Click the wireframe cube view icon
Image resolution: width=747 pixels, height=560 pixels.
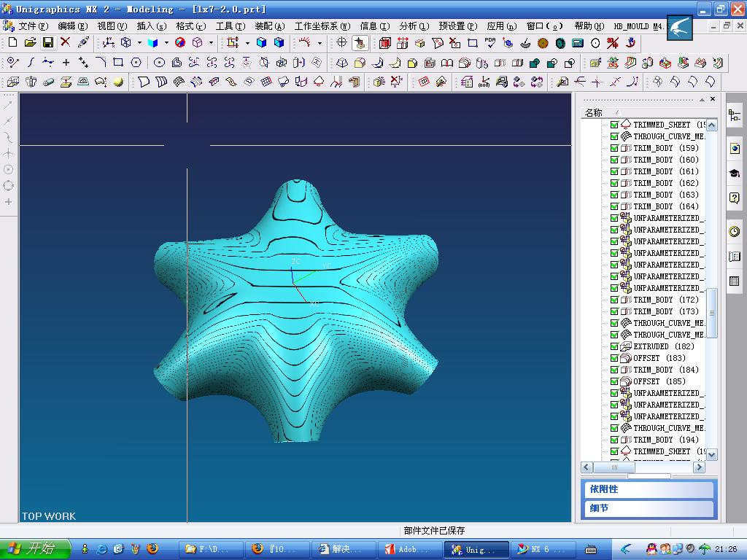tap(125, 43)
